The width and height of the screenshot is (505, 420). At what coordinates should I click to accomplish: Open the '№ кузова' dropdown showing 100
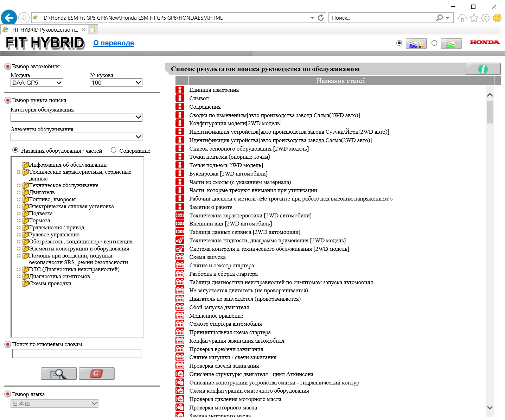pyautogui.click(x=116, y=83)
